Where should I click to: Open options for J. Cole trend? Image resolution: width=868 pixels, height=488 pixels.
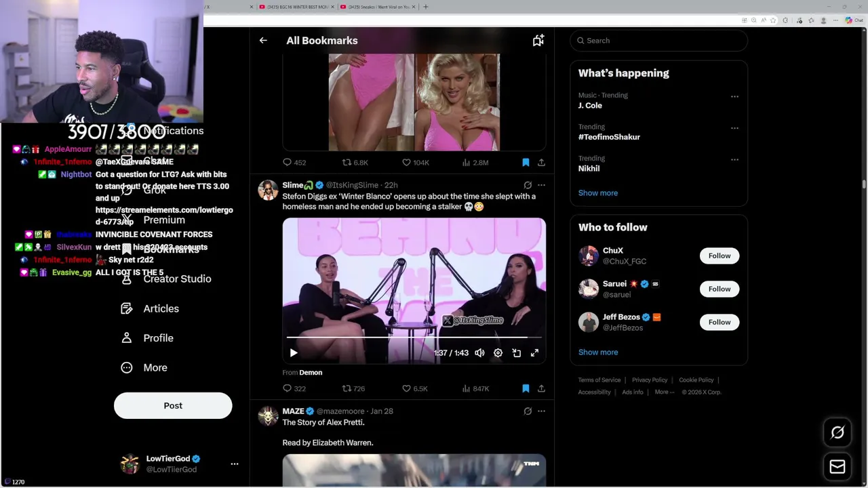pyautogui.click(x=734, y=96)
